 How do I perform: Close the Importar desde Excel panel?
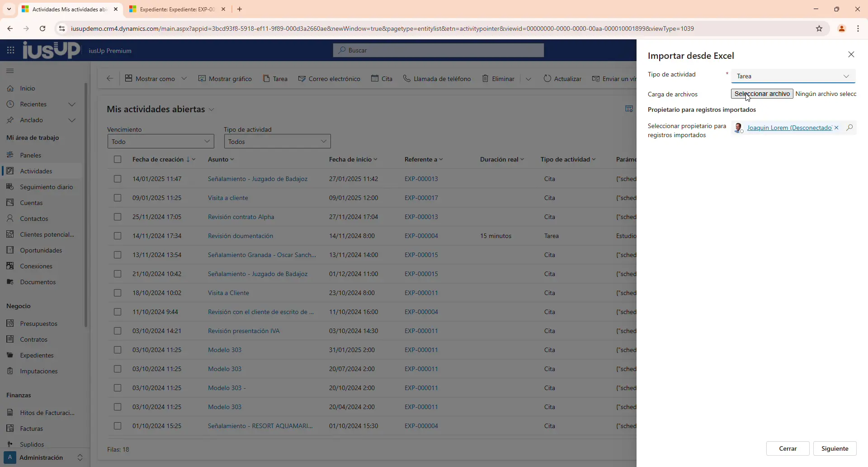pyautogui.click(x=851, y=55)
